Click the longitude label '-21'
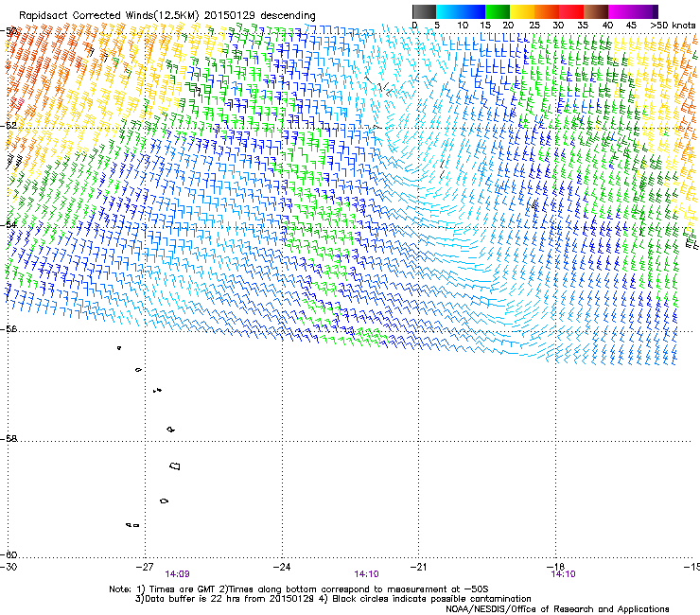This screenshot has height=615, width=700. (x=418, y=567)
